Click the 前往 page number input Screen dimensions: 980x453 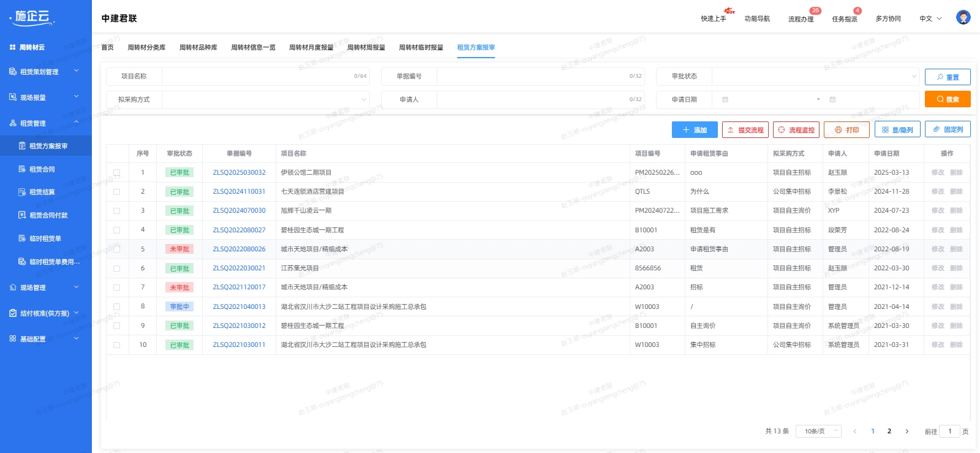tap(949, 432)
